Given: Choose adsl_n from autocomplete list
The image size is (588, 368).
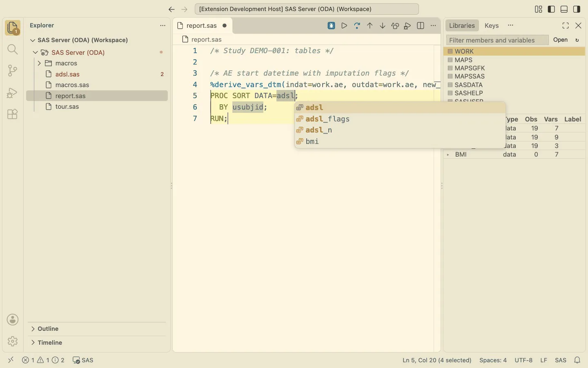Looking at the screenshot, I should 400,130.
